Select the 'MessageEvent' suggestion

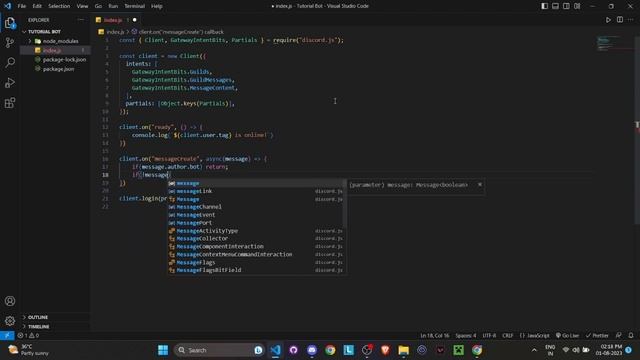click(257, 215)
